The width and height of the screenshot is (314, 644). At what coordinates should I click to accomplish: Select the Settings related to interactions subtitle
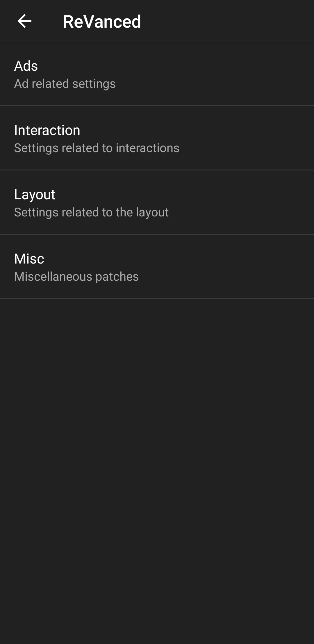97,148
